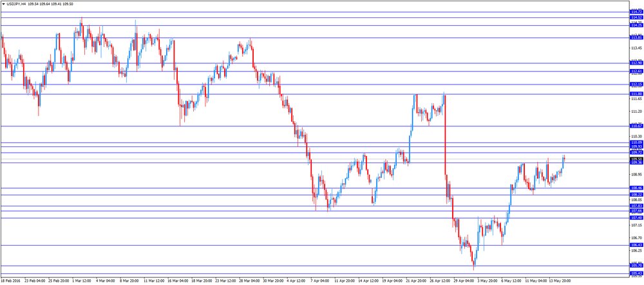Viewport: 644px width, 285px height.
Task: Click the 111.20 price scale value
Action: (x=636, y=112)
